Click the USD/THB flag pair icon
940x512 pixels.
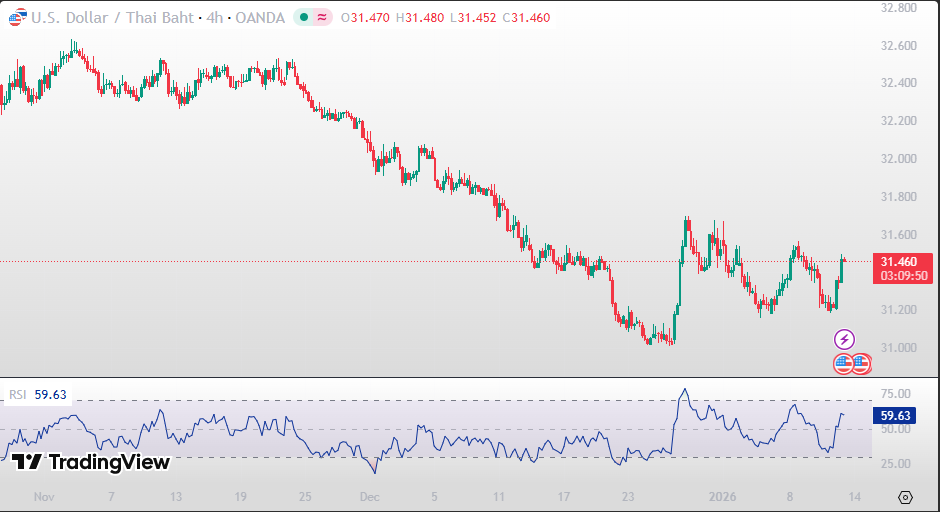tap(17, 18)
